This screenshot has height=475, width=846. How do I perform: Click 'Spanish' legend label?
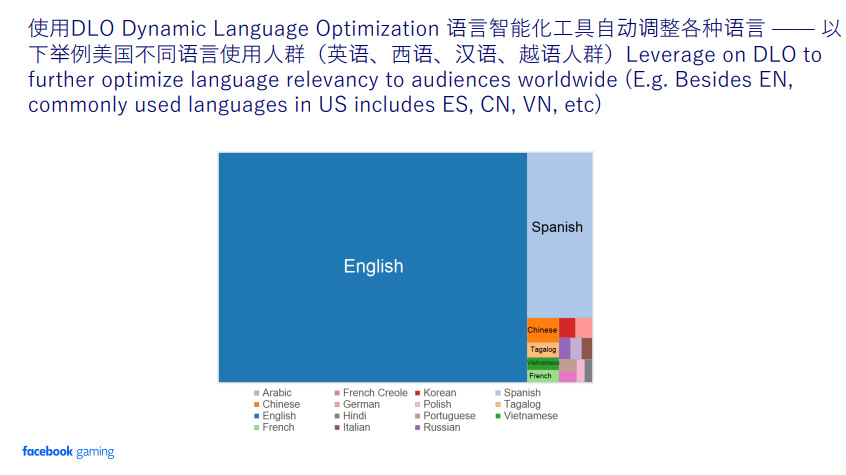click(x=522, y=393)
